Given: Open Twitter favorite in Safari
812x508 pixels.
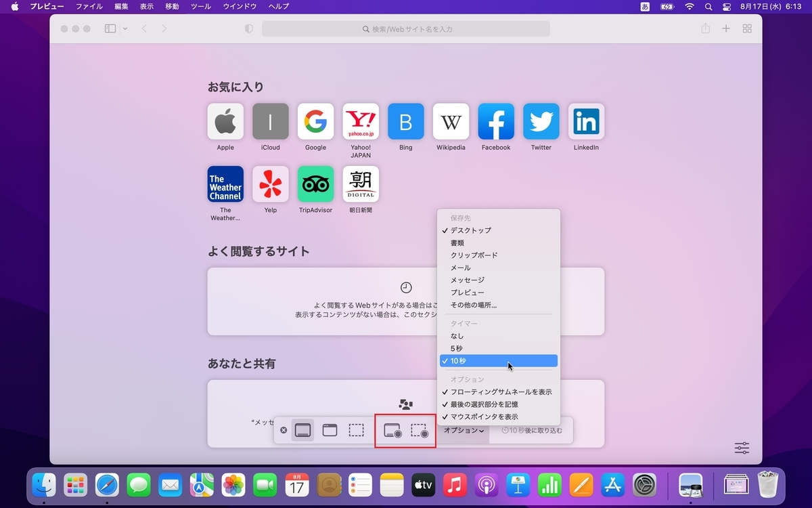Looking at the screenshot, I should coord(541,121).
